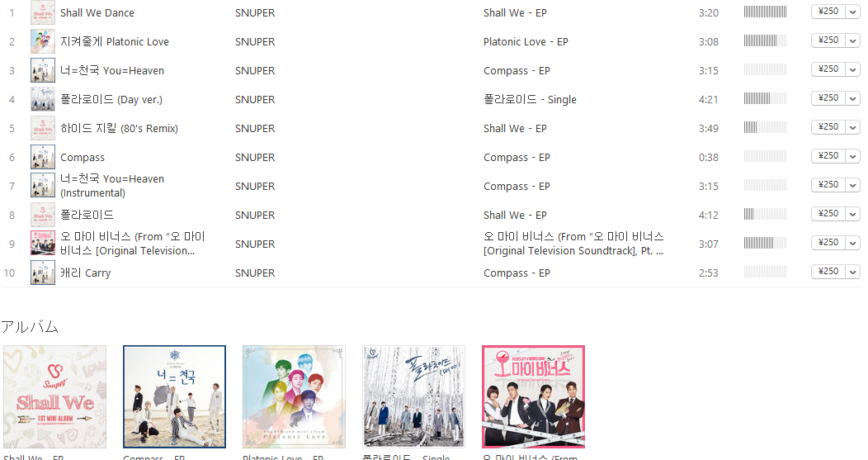Open 폴라로이드 Single album cover
868x460 pixels.
[x=413, y=396]
